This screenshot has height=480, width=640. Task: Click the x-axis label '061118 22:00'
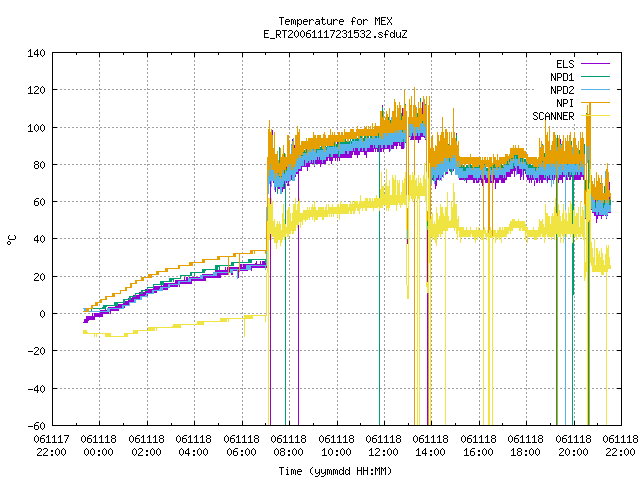(620, 446)
